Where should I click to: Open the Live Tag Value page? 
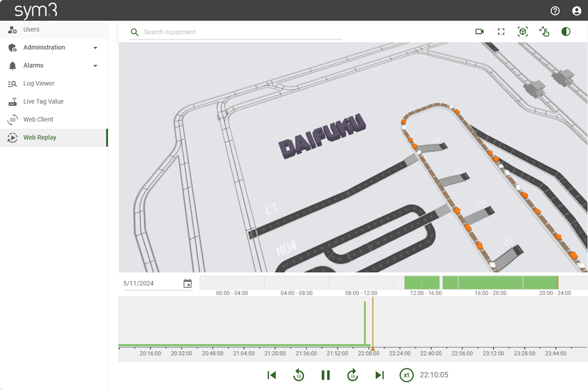tap(54, 102)
